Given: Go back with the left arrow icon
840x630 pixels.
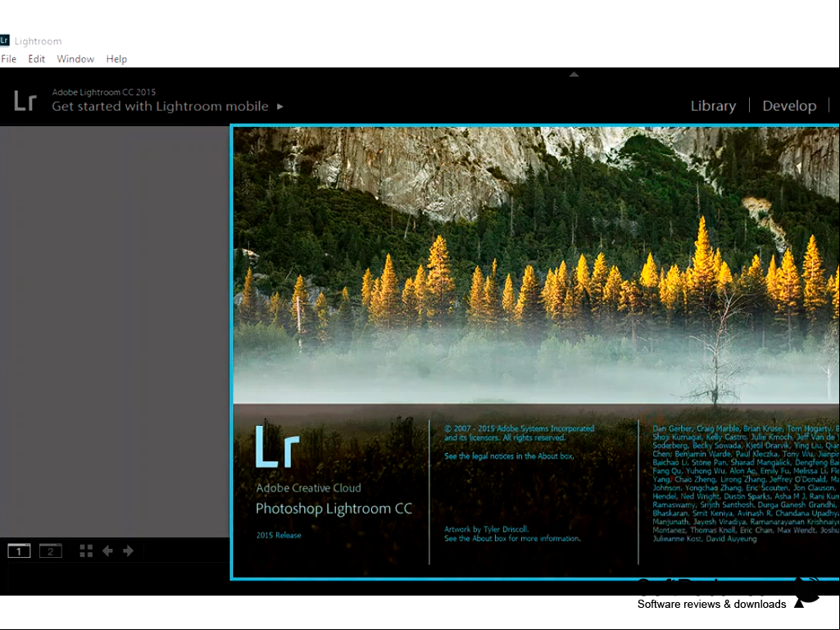Looking at the screenshot, I should click(107, 551).
